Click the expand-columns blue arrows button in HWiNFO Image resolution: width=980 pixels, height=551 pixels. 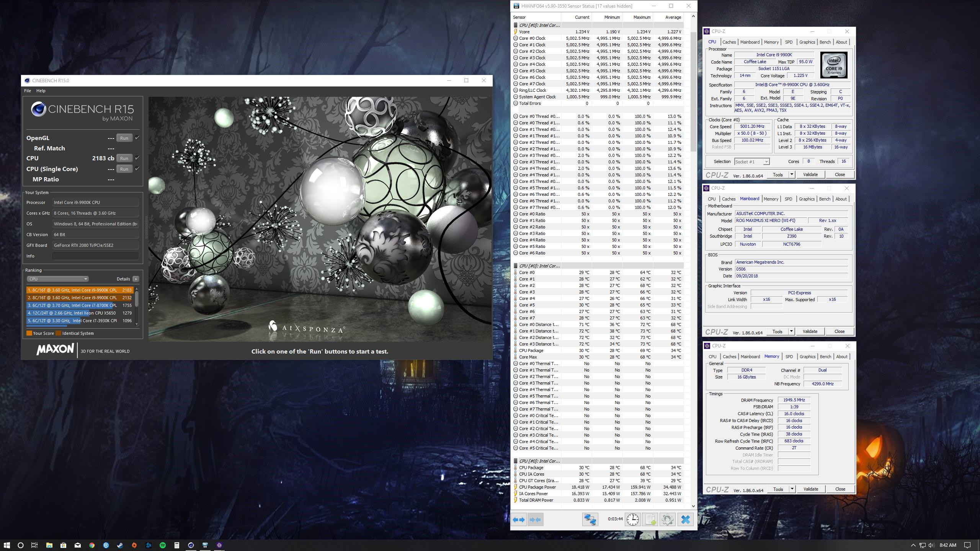pyautogui.click(x=519, y=520)
